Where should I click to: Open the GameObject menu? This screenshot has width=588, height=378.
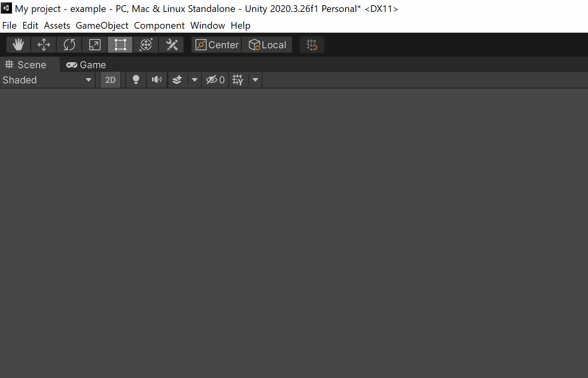point(102,26)
